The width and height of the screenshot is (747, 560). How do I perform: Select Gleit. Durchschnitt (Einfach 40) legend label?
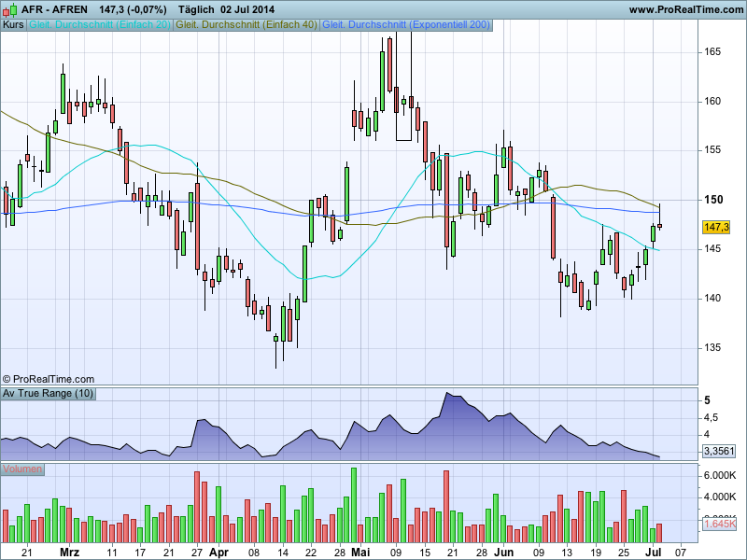(x=247, y=25)
